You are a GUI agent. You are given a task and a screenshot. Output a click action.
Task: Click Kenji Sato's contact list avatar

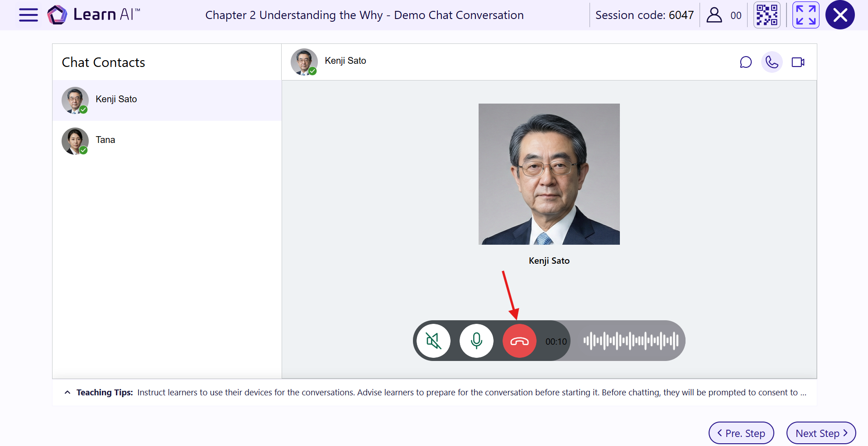pos(75,100)
